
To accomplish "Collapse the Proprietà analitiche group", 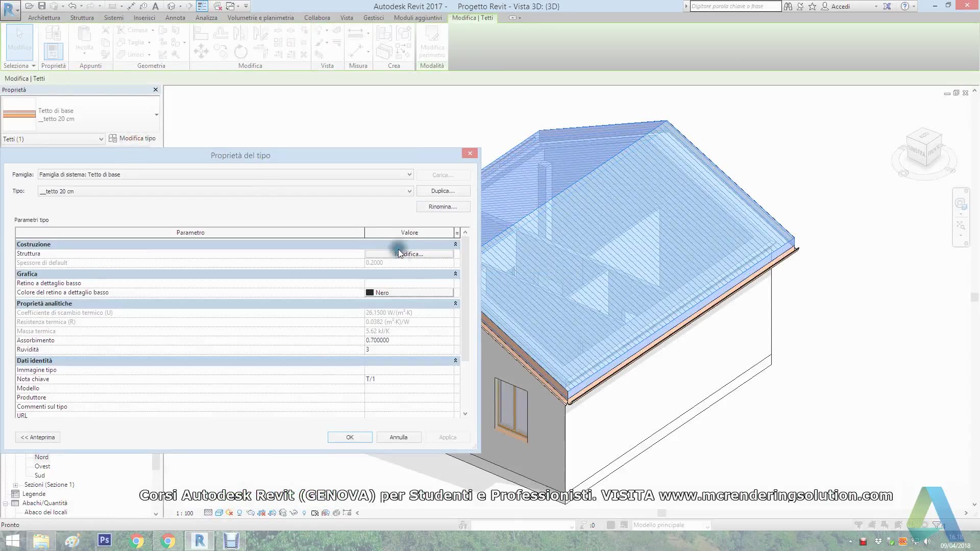I will (x=455, y=304).
